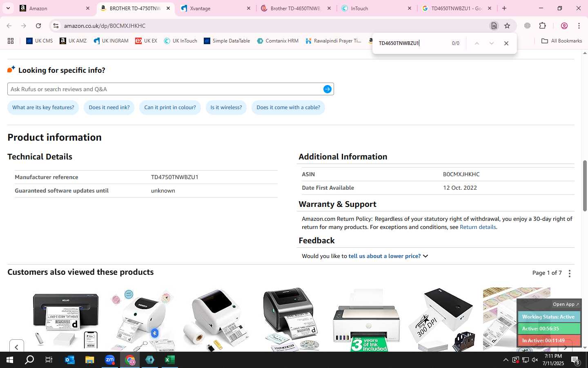This screenshot has height=368, width=588.
Task: Open Outlook from the taskbar
Action: (69, 360)
